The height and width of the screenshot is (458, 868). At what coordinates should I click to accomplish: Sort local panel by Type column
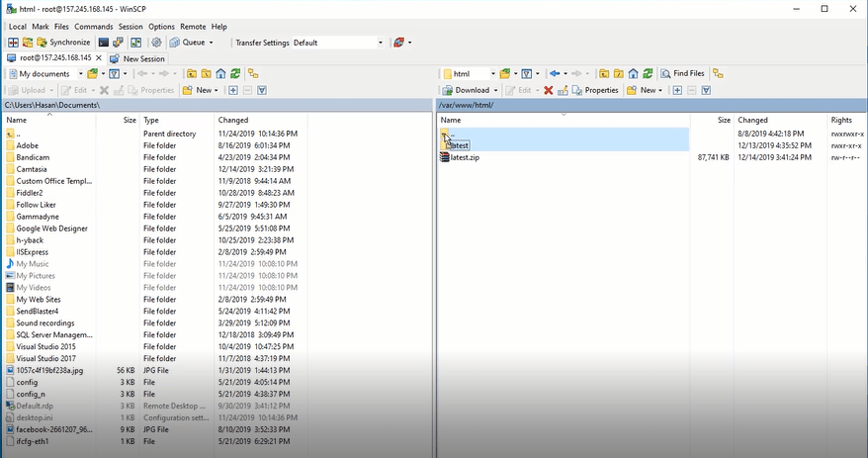tap(177, 120)
